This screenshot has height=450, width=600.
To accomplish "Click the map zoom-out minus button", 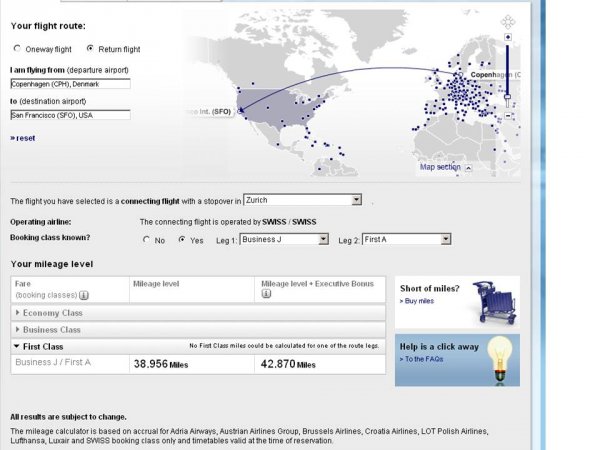I will click(x=508, y=115).
